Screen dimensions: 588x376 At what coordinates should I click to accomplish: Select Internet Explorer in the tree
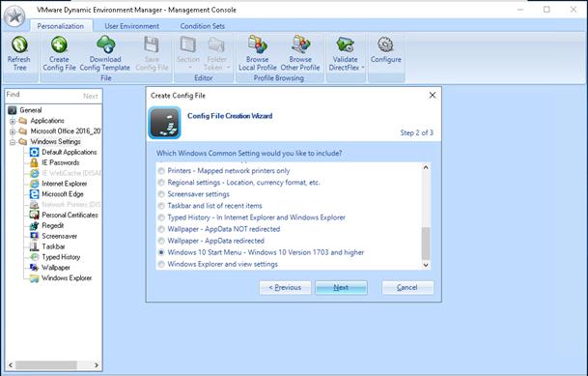click(x=59, y=184)
